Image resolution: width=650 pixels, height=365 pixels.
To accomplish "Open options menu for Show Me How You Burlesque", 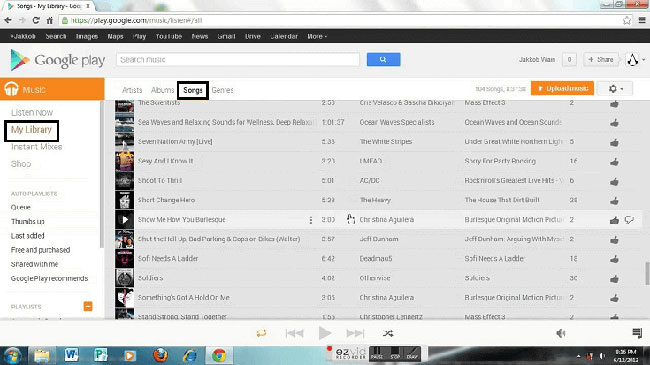I will pos(311,220).
